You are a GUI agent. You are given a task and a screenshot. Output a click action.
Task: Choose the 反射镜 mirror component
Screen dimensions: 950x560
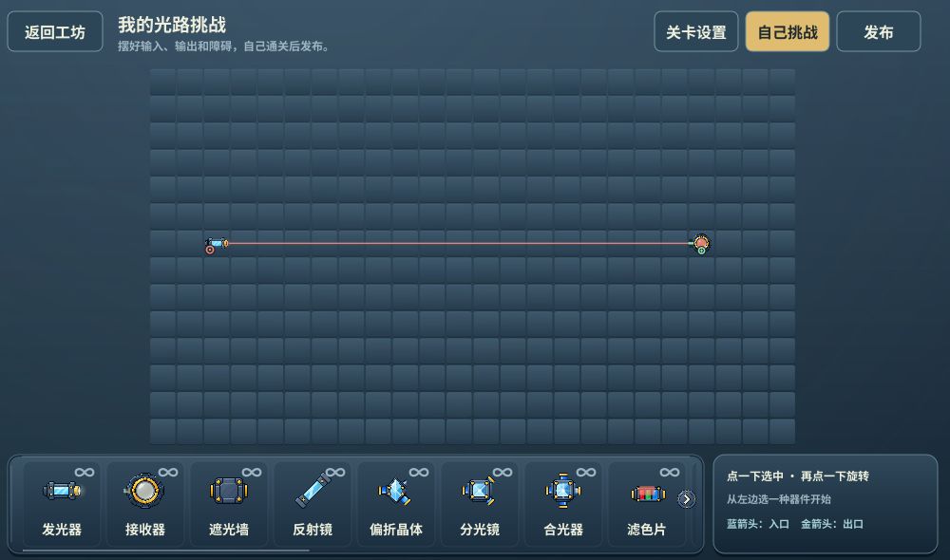point(312,504)
